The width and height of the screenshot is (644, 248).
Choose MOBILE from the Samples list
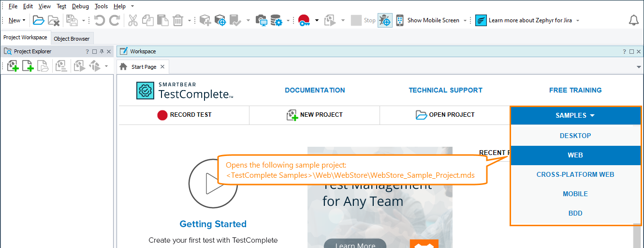575,194
